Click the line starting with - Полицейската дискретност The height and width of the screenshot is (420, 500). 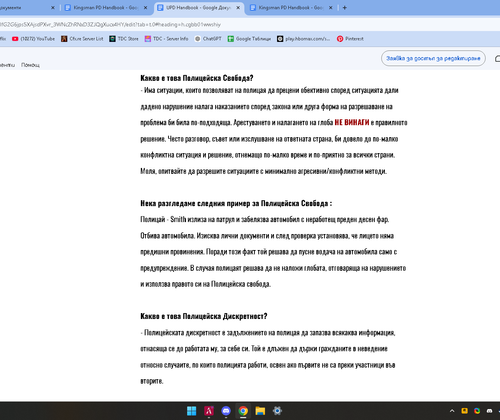(x=268, y=332)
